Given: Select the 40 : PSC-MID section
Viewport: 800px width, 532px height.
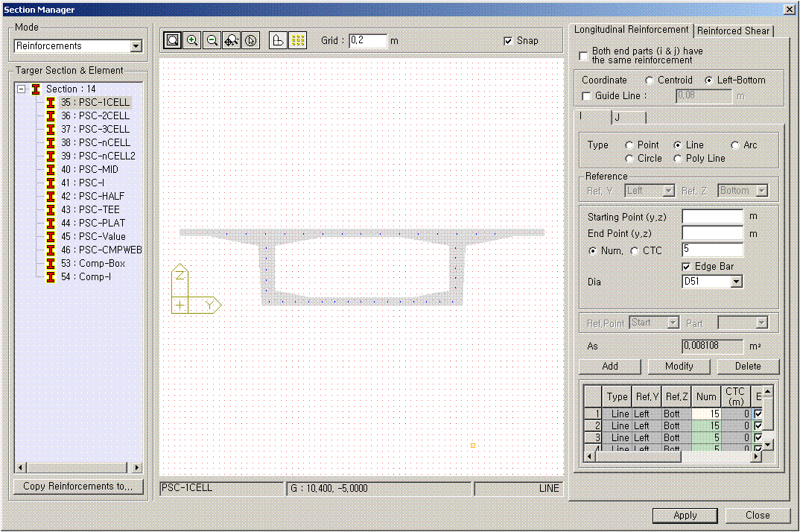Looking at the screenshot, I should click(98, 169).
